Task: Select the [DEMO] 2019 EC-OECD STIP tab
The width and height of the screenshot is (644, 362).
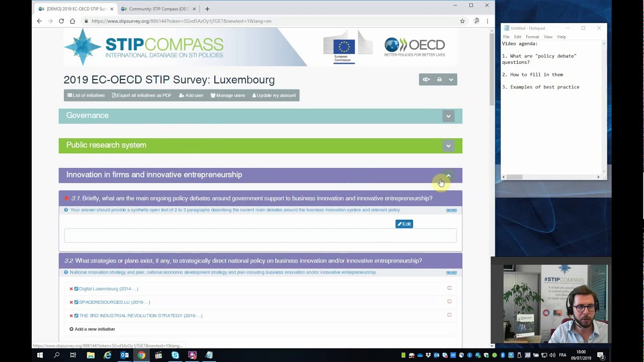Action: pyautogui.click(x=75, y=9)
